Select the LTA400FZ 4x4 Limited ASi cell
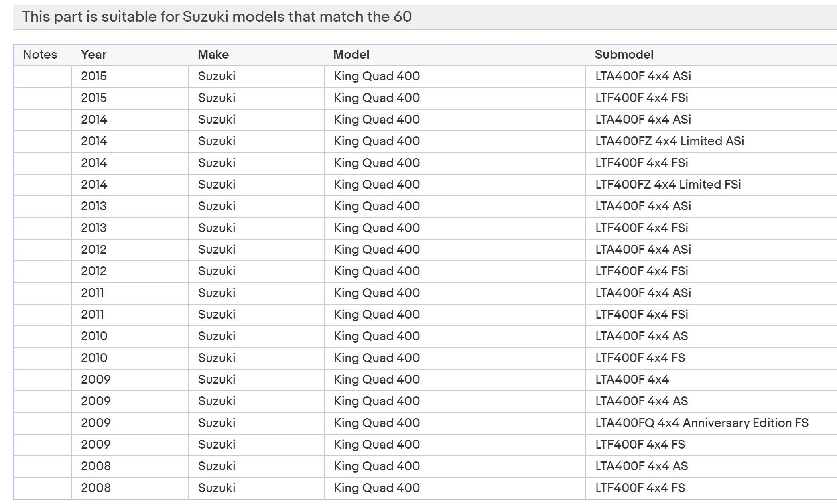837x504 pixels. coord(669,141)
